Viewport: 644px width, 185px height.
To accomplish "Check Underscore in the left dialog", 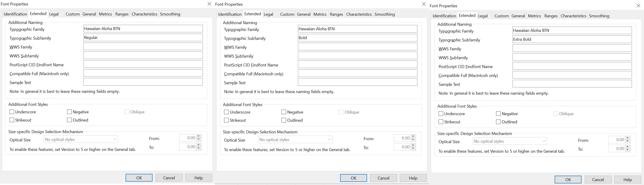I will click(12, 112).
